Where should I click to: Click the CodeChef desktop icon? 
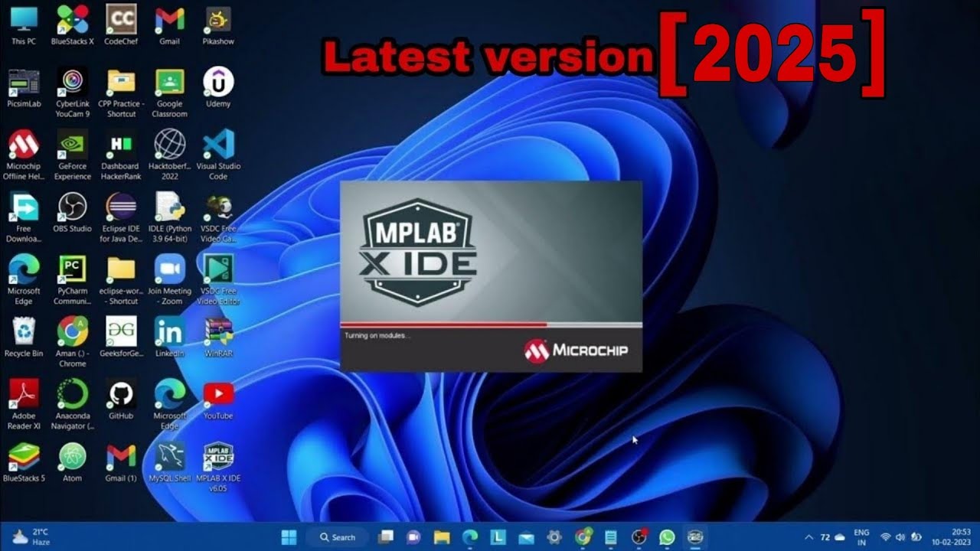[x=121, y=25]
